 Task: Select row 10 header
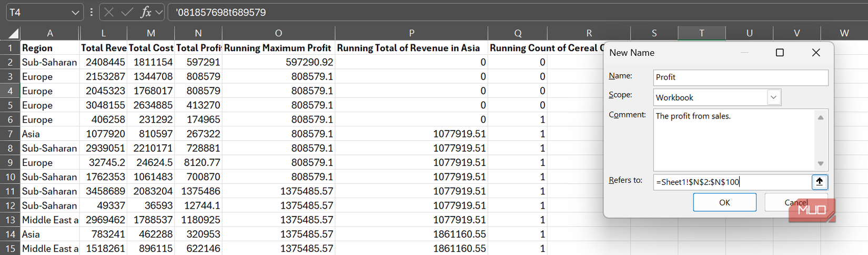[10, 177]
